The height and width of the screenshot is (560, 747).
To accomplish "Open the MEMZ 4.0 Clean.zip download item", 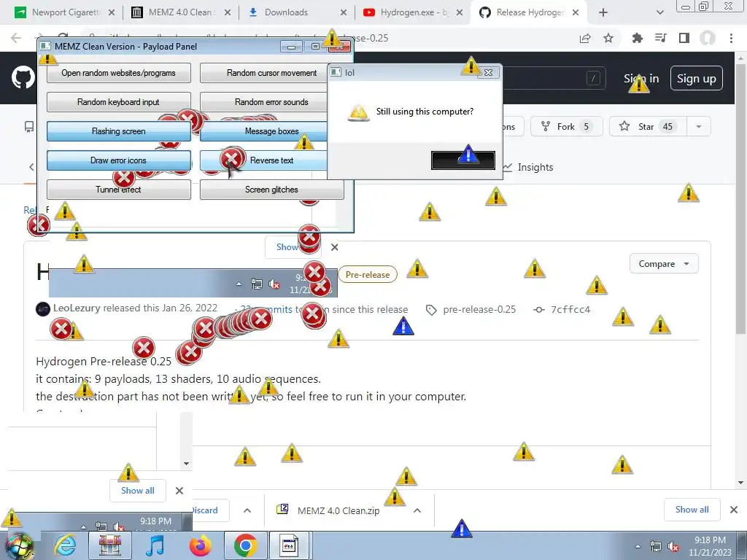I will tap(338, 510).
